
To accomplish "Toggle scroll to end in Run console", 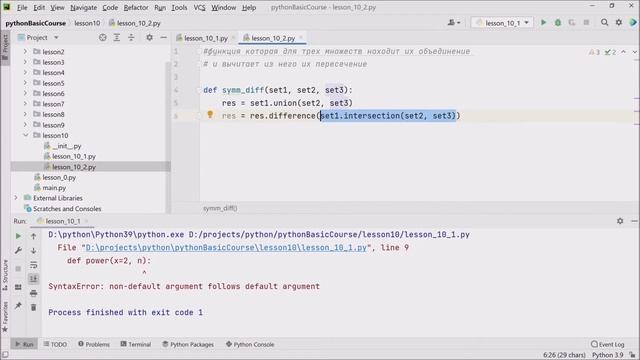I will [x=33, y=279].
